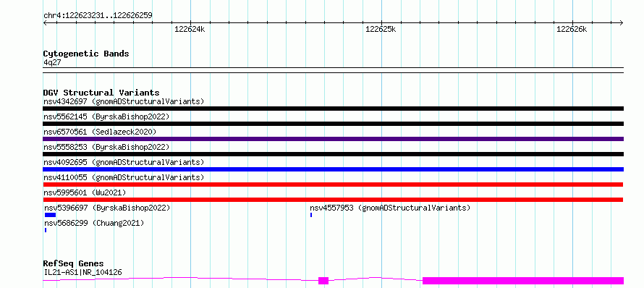Image resolution: width=644 pixels, height=288 pixels.
Task: Click the 122626k ruler label
Action: (572, 29)
